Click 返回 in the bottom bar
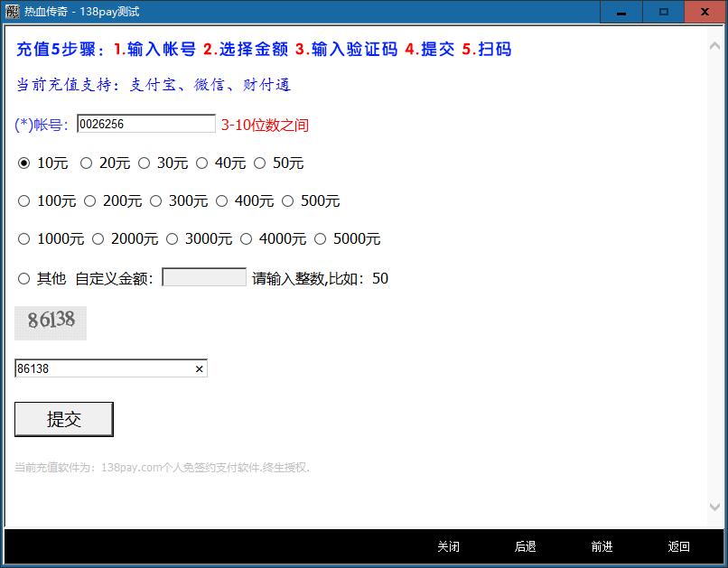The image size is (728, 568). pos(679,546)
